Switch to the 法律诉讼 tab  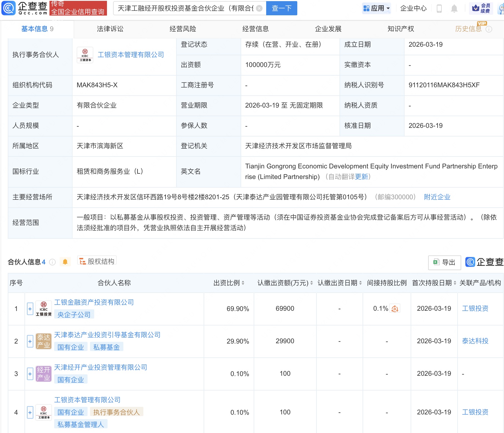(x=110, y=29)
